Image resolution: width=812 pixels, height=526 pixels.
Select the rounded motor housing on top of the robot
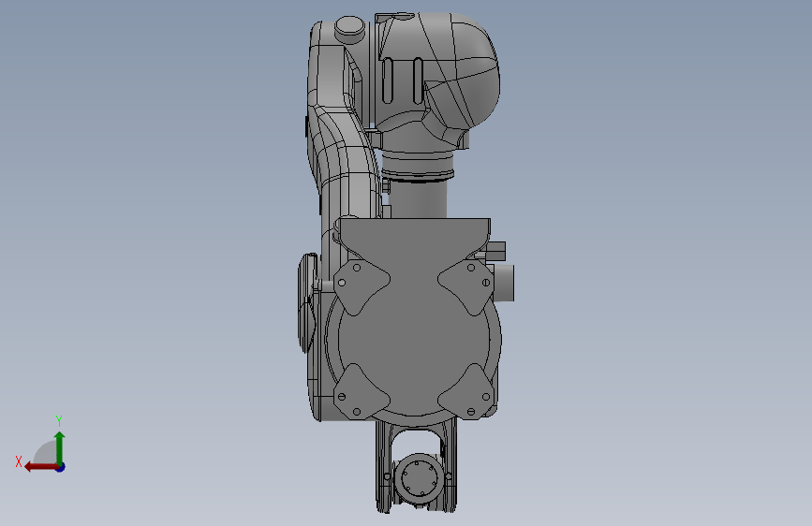(439, 72)
